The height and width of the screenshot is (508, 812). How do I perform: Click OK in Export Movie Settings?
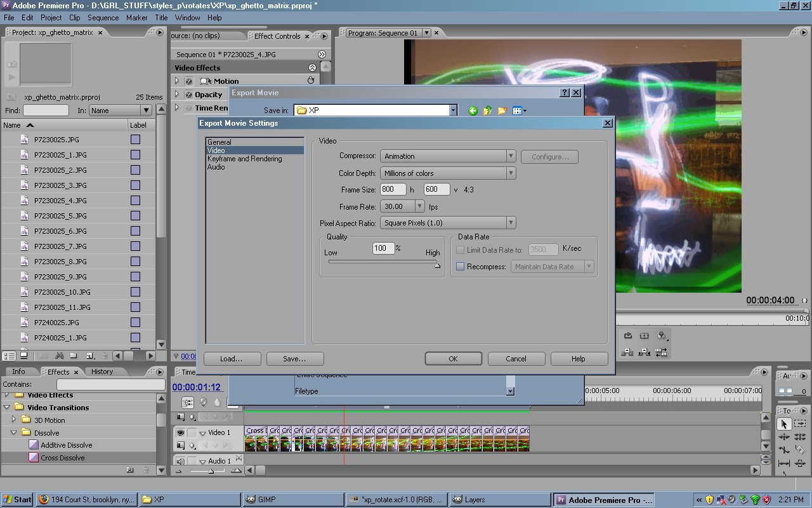tap(453, 359)
